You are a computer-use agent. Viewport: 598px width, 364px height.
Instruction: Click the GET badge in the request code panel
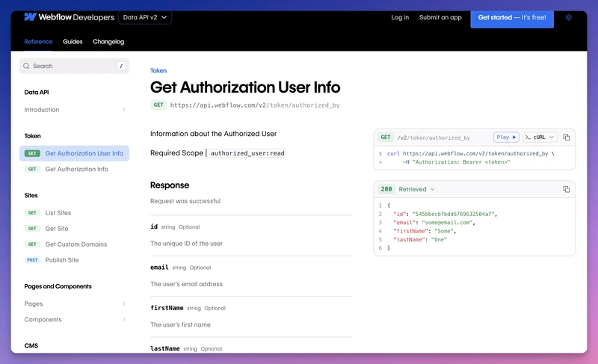[x=386, y=138]
